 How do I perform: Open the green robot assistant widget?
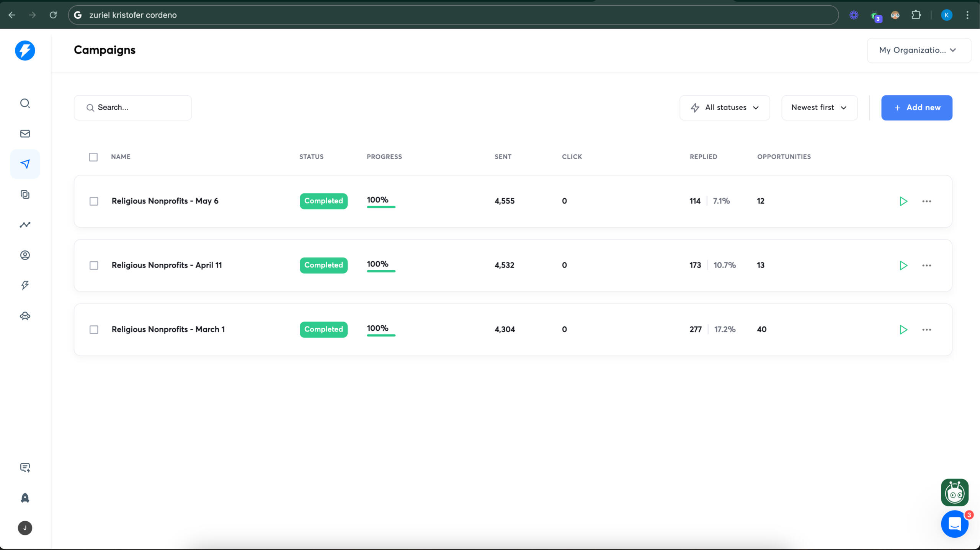click(954, 493)
